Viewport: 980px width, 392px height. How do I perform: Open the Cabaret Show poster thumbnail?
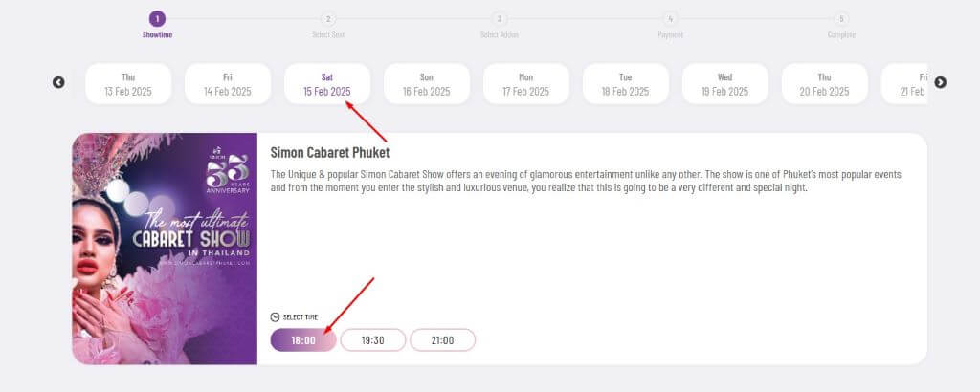point(165,249)
